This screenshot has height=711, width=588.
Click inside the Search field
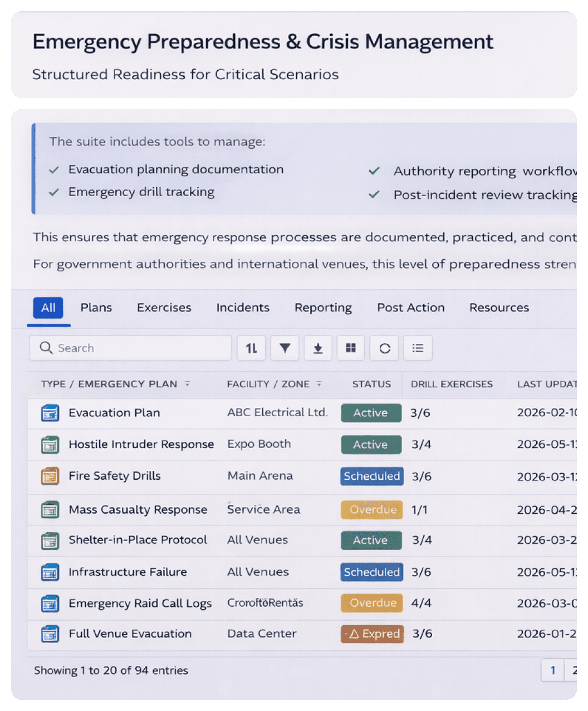coord(128,348)
